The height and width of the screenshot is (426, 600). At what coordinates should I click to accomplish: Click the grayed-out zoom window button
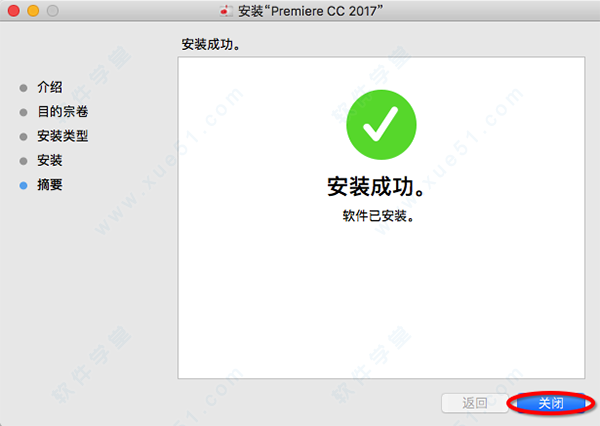click(53, 11)
